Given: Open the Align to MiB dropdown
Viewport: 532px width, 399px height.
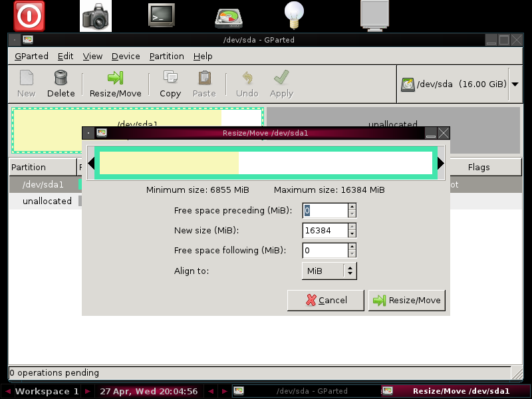Looking at the screenshot, I should click(329, 271).
